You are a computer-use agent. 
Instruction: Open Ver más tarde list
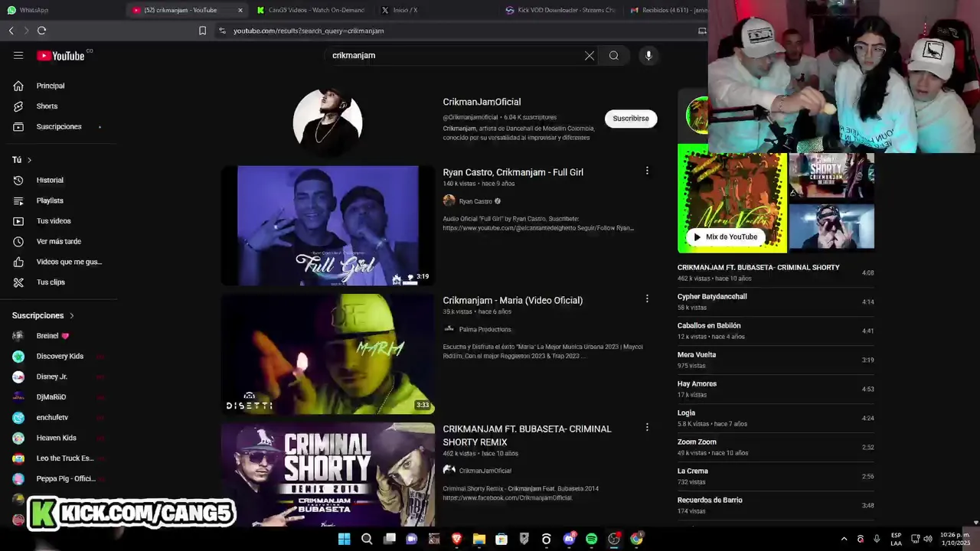57,241
